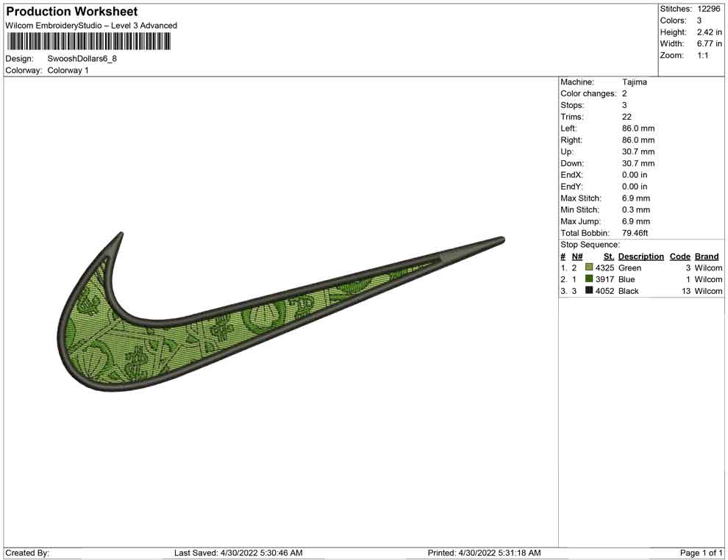Screen dimensions: 728x560
Task: Click the min stitch value '0.3 mm'
Action: (x=636, y=209)
